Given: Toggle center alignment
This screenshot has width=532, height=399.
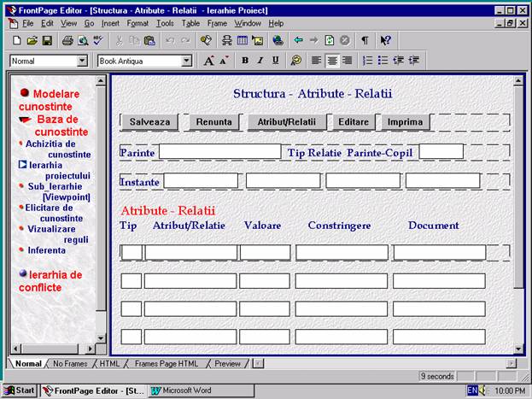Looking at the screenshot, I should point(331,61).
